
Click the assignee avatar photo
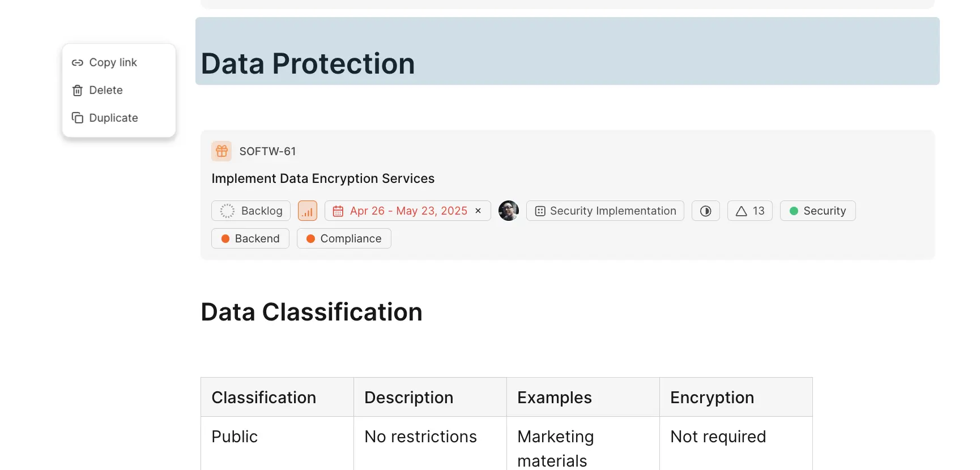[509, 211]
